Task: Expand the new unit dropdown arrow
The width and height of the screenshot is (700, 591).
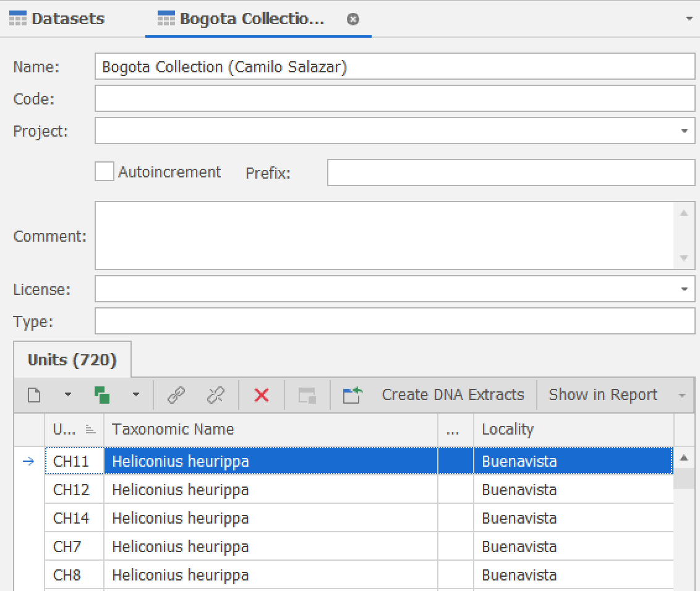Action: click(x=68, y=394)
